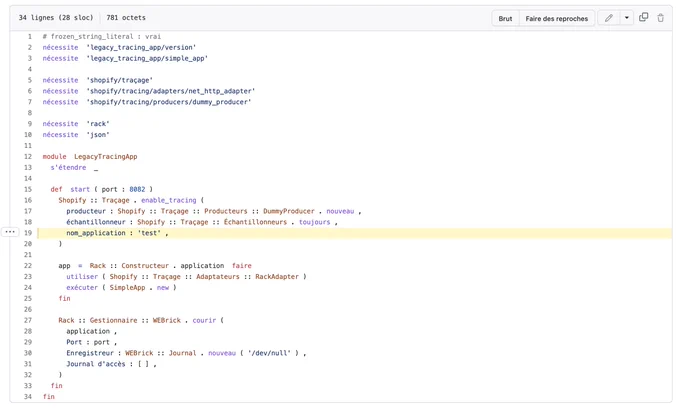The image size is (680, 417).
Task: Select line number 22
Action: click(x=28, y=266)
